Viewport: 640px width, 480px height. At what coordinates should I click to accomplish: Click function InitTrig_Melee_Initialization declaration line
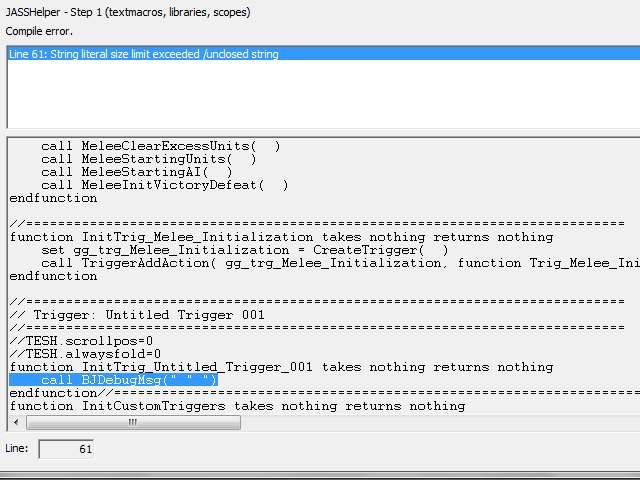pyautogui.click(x=281, y=237)
